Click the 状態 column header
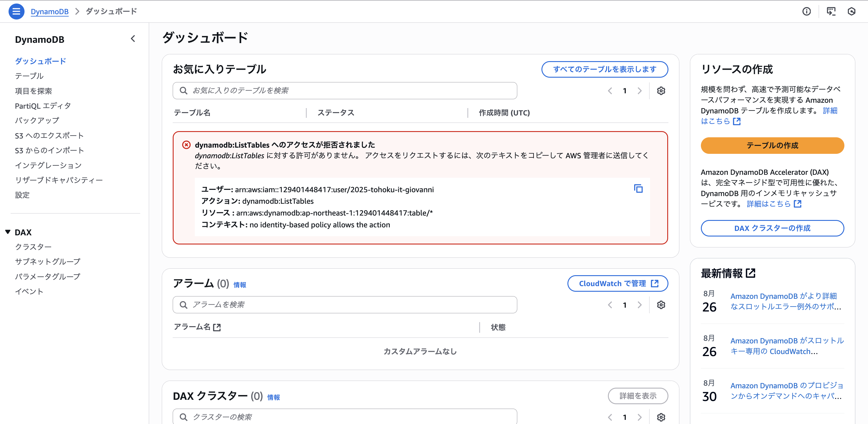Viewport: 868px width, 424px height. (498, 327)
